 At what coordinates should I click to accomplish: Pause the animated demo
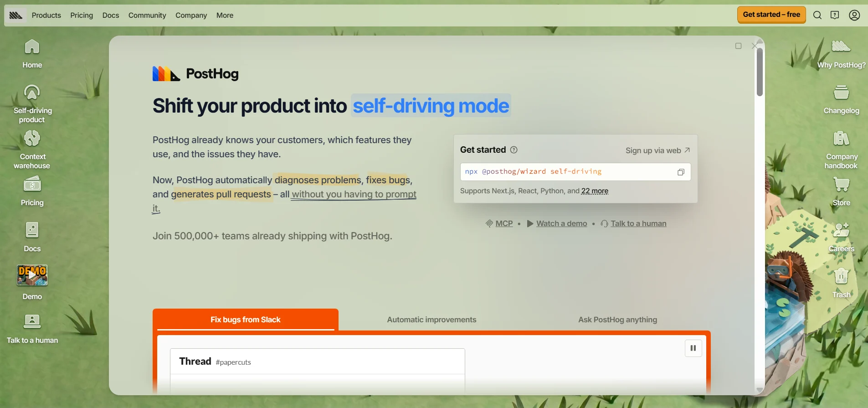click(x=693, y=348)
